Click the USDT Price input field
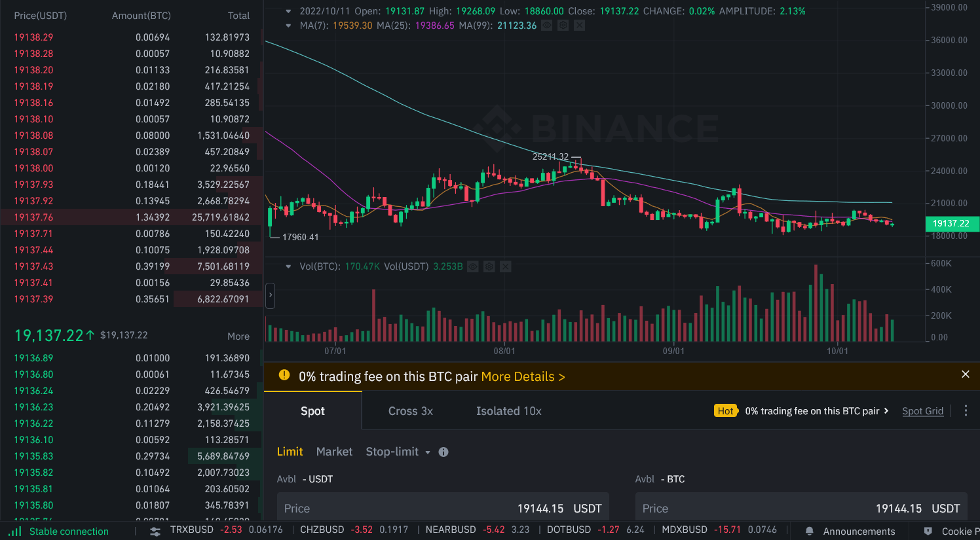Image resolution: width=980 pixels, height=540 pixels. 442,509
